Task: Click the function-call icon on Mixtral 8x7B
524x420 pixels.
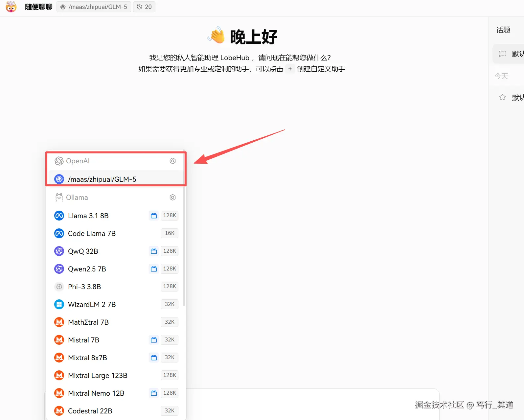Action: click(x=154, y=358)
